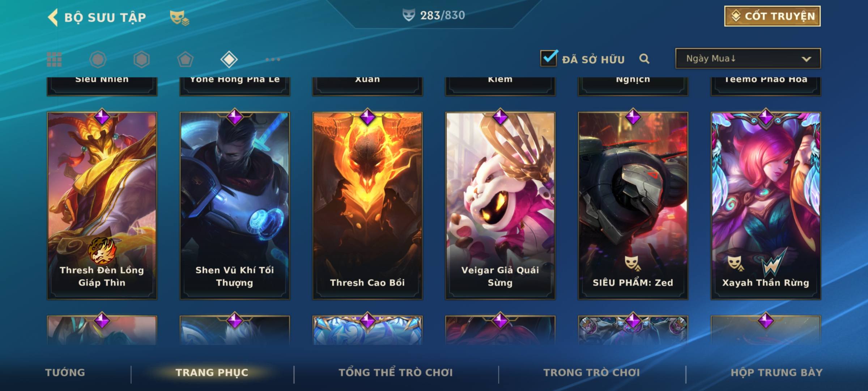
Task: Open the Ngày Mua sort dropdown
Action: point(748,58)
